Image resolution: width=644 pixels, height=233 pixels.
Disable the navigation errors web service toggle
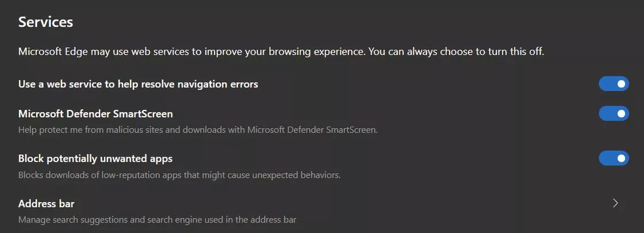614,84
